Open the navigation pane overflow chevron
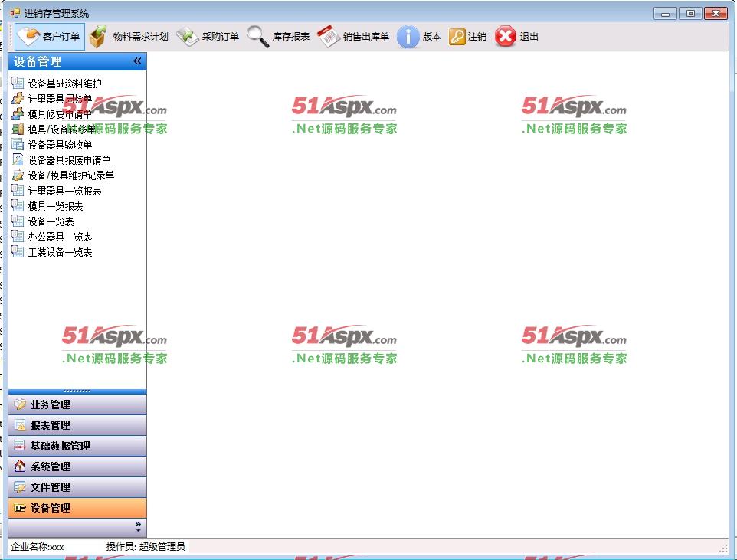The height and width of the screenshot is (560, 737). pyautogui.click(x=138, y=527)
